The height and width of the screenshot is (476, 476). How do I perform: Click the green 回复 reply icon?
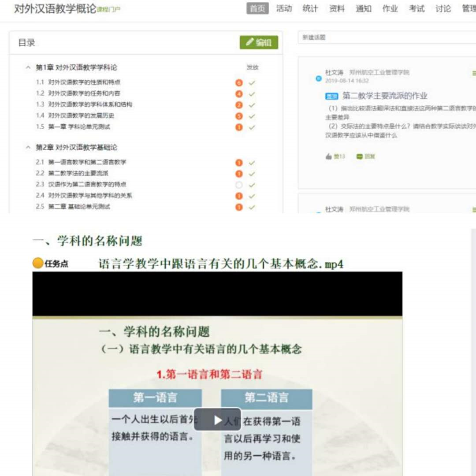click(x=360, y=156)
